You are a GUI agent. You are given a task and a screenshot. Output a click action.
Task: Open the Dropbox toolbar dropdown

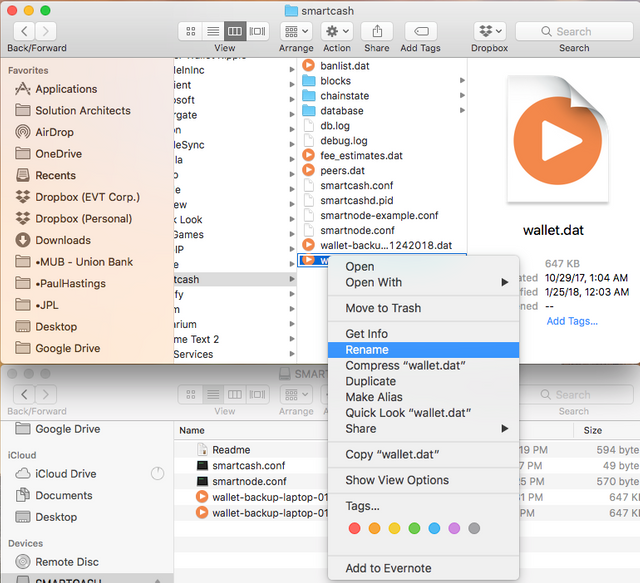tap(489, 32)
